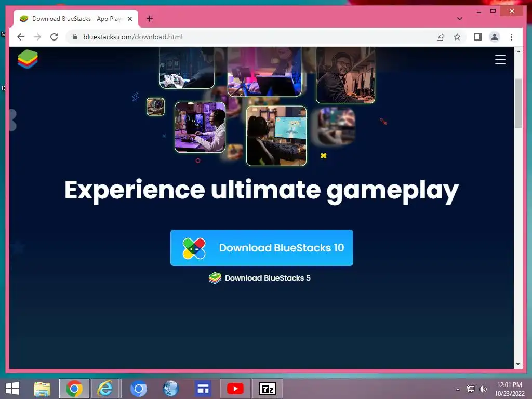Open File Explorer from taskbar
Screen dimensions: 532x399
tap(42, 389)
